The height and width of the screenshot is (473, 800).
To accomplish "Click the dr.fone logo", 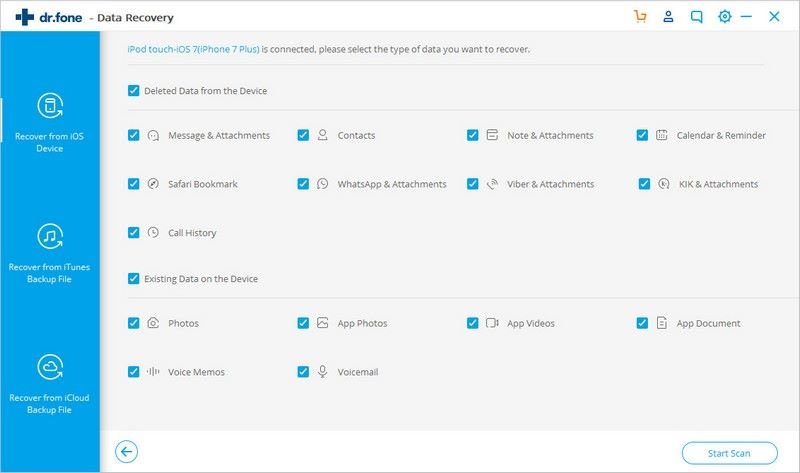I will 48,17.
